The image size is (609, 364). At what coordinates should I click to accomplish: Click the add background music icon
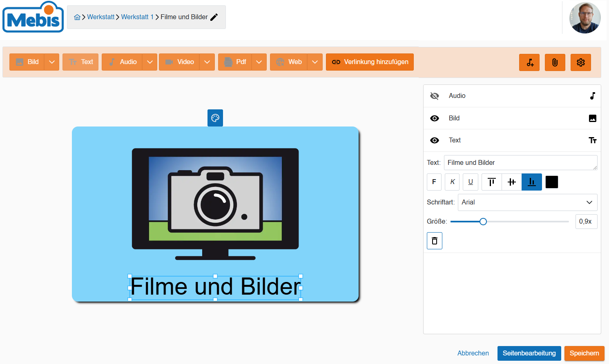529,62
